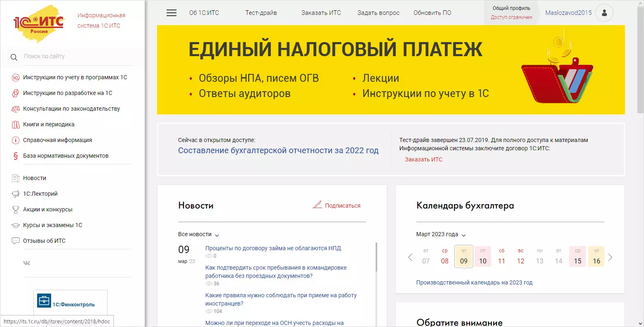Open Отзывы об ИТС sidebar link

44,241
